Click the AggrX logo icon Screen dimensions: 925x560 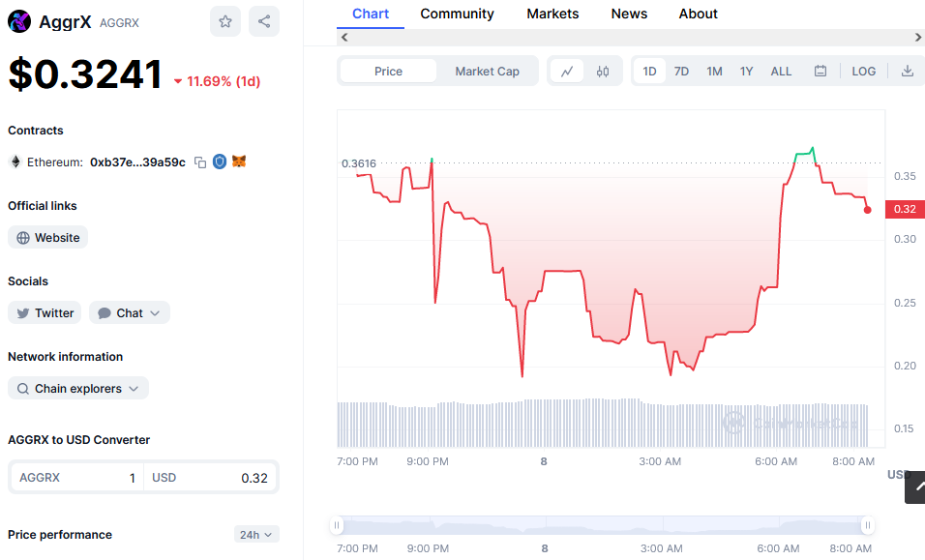(x=19, y=22)
